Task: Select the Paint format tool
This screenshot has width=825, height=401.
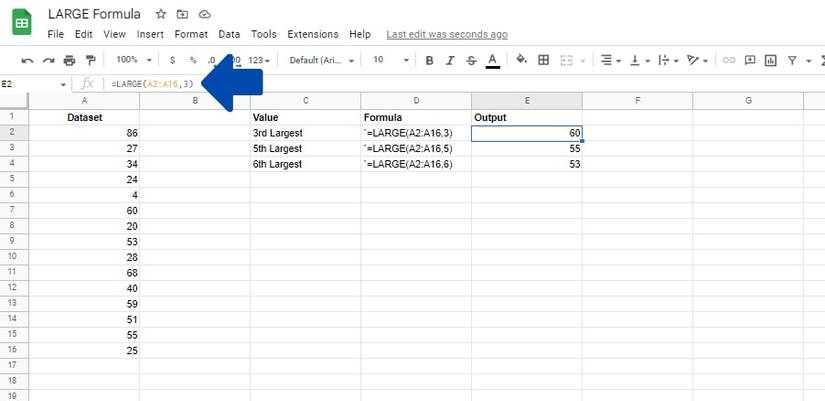Action: (x=90, y=61)
